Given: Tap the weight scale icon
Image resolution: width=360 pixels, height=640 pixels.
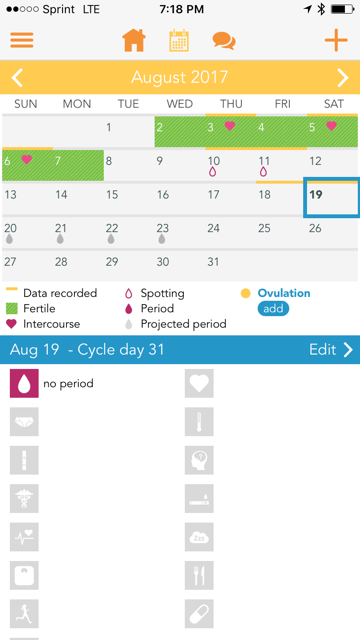Looking at the screenshot, I should [24, 575].
